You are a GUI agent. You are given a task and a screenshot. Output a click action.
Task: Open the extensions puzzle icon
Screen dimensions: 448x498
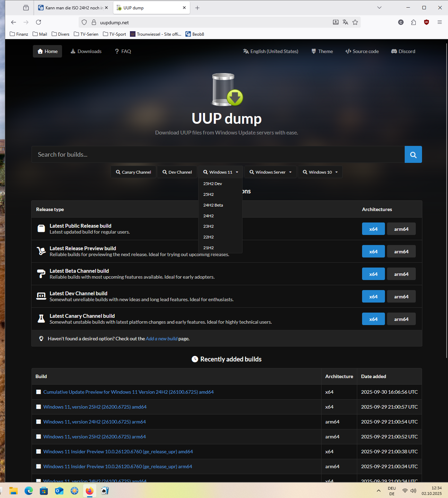(x=413, y=22)
